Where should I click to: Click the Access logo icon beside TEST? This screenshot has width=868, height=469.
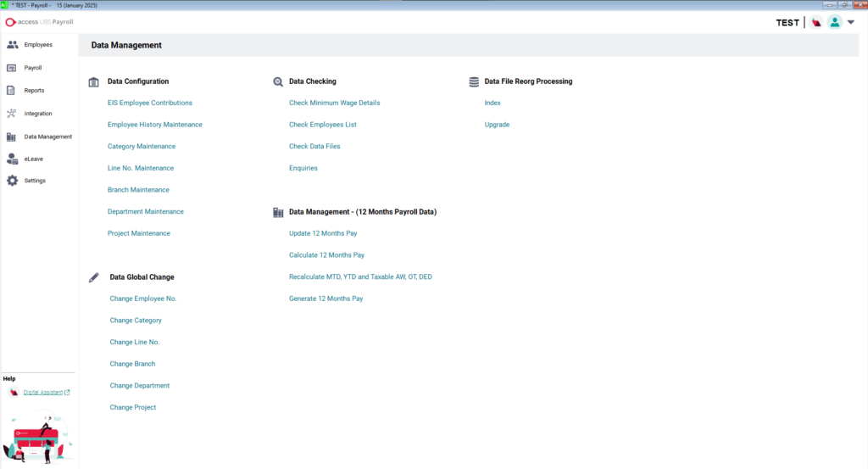coord(816,23)
